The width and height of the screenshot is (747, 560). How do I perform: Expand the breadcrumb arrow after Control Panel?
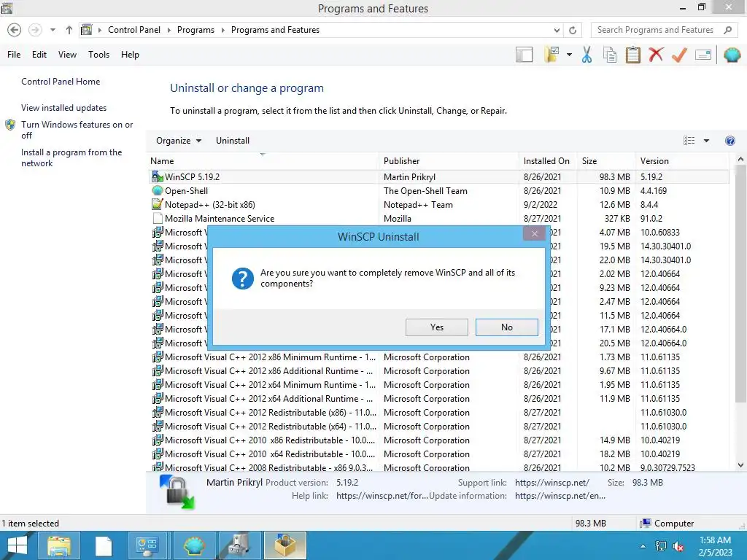pos(169,30)
